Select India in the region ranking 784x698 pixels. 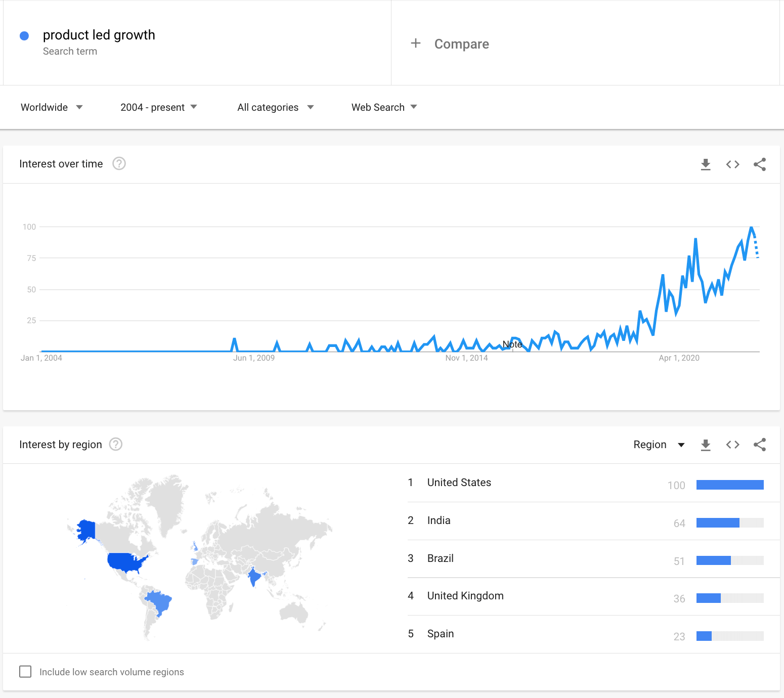tap(439, 520)
